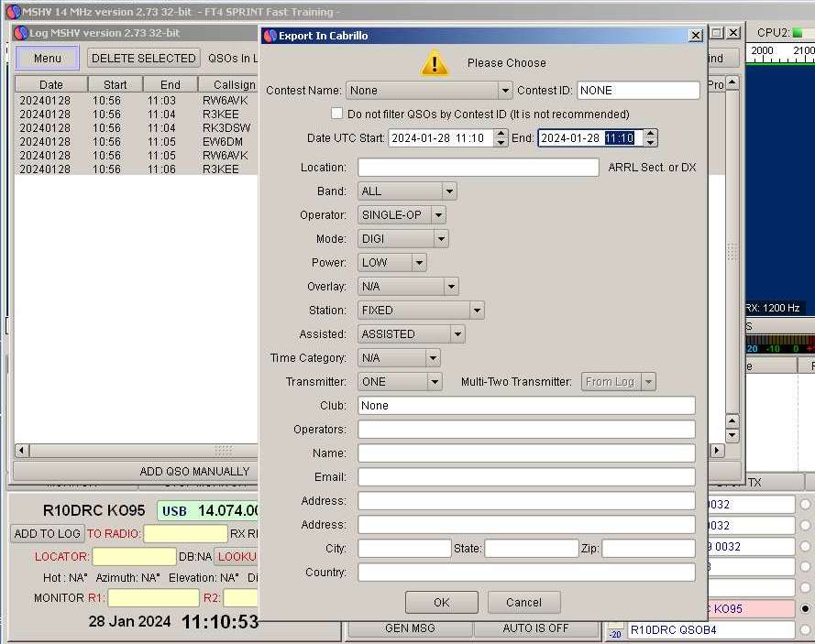Image resolution: width=815 pixels, height=644 pixels.
Task: Close the Export In Cabrillo dialog
Action: click(696, 36)
